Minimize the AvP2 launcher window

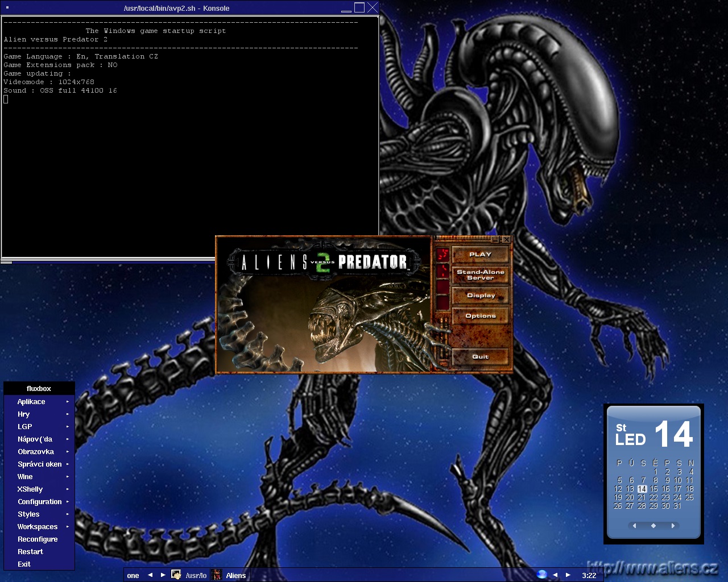pyautogui.click(x=496, y=240)
